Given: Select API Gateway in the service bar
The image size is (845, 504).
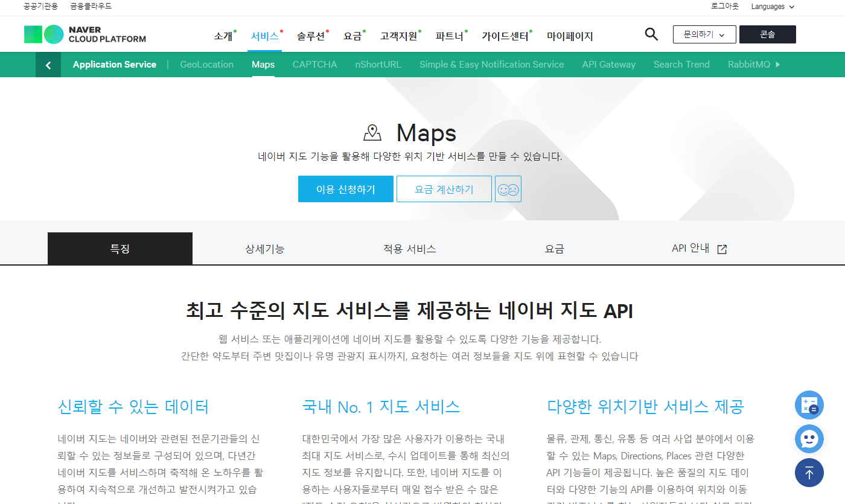Looking at the screenshot, I should tap(609, 65).
